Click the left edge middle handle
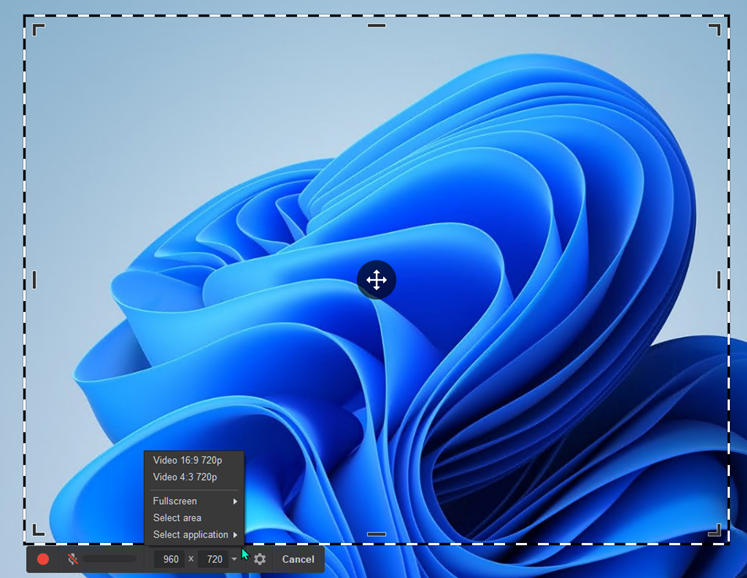Screen dimensions: 747x578 [x=34, y=280]
